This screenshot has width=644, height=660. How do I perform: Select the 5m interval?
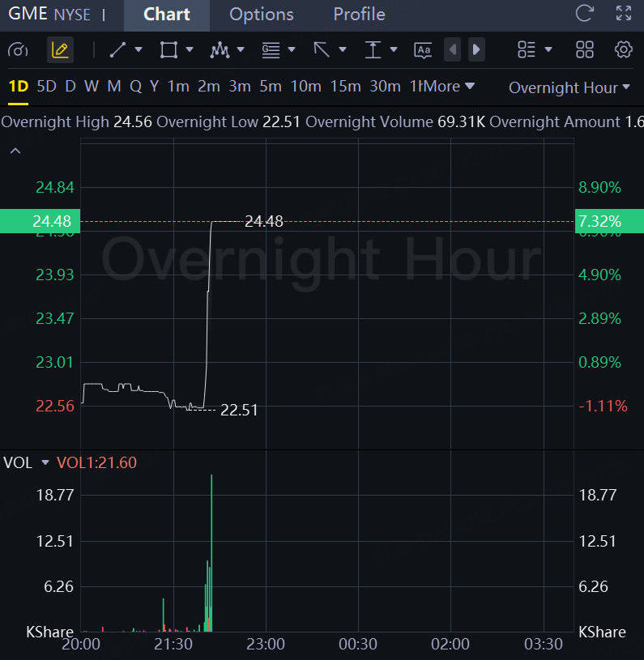271,87
